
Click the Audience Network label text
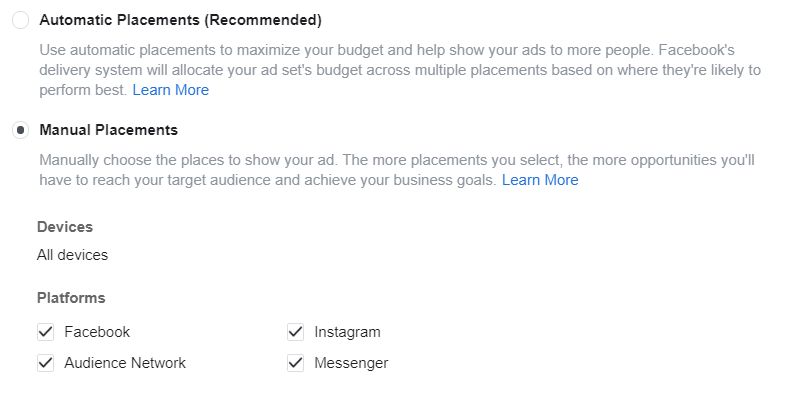point(125,363)
